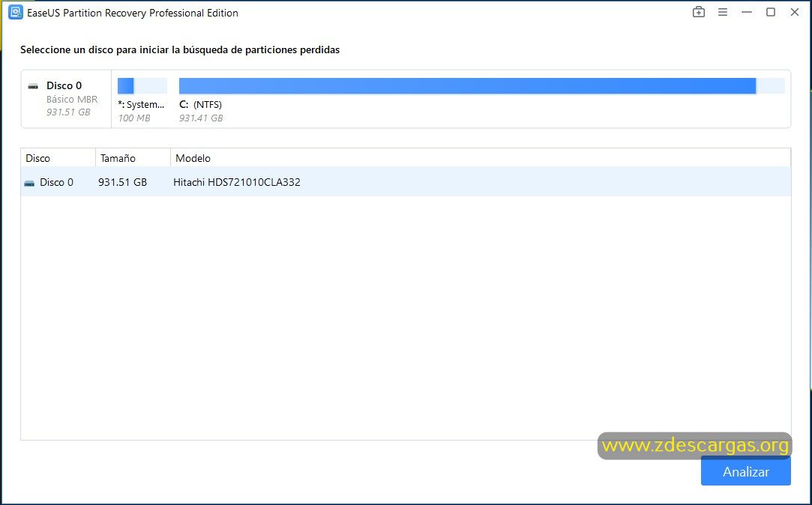
Task: Sort by the Modelo column header
Action: coord(481,158)
